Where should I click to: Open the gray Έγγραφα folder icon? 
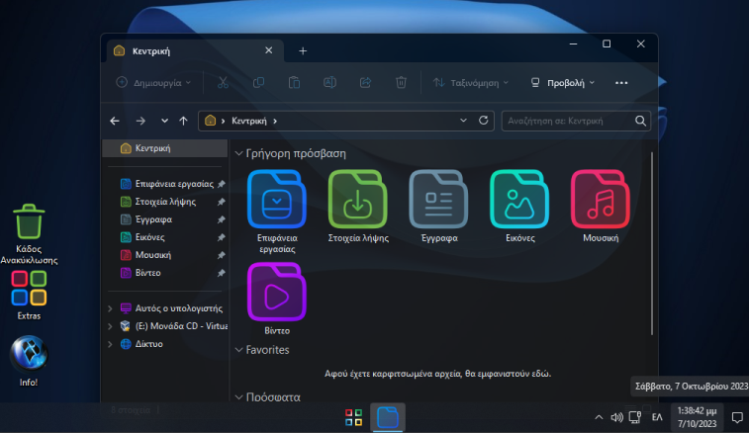click(x=439, y=199)
